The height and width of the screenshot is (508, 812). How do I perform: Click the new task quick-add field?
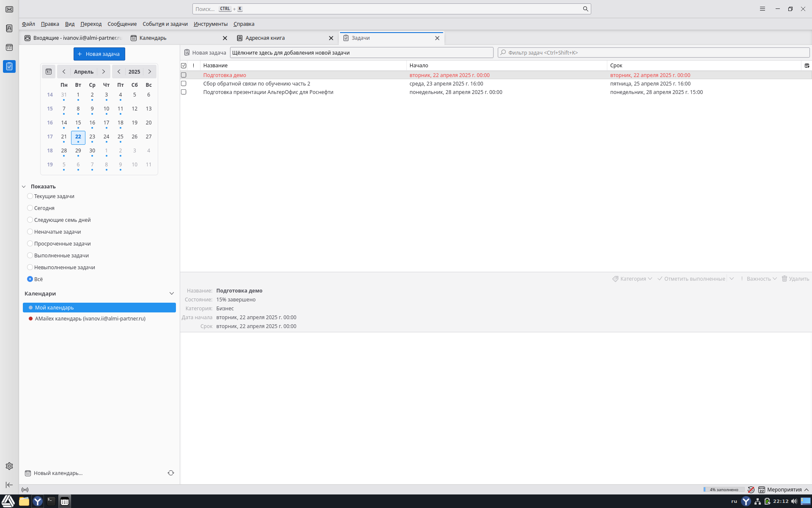[362, 52]
